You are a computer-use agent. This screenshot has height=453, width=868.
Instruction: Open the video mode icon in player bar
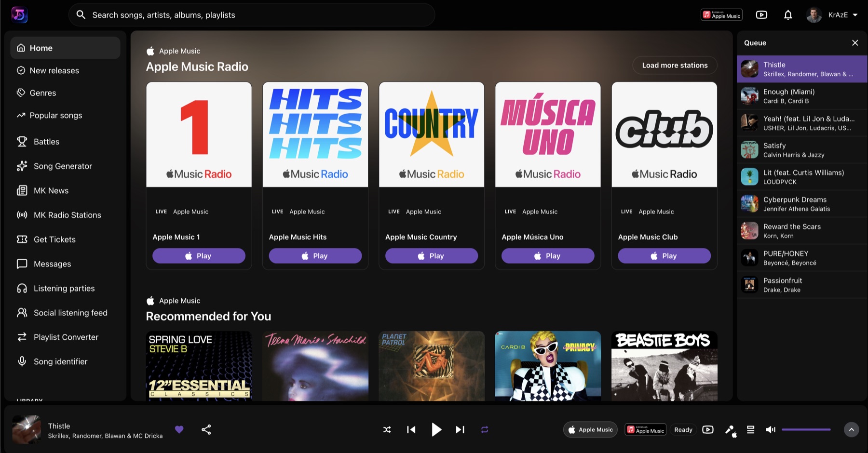point(708,430)
